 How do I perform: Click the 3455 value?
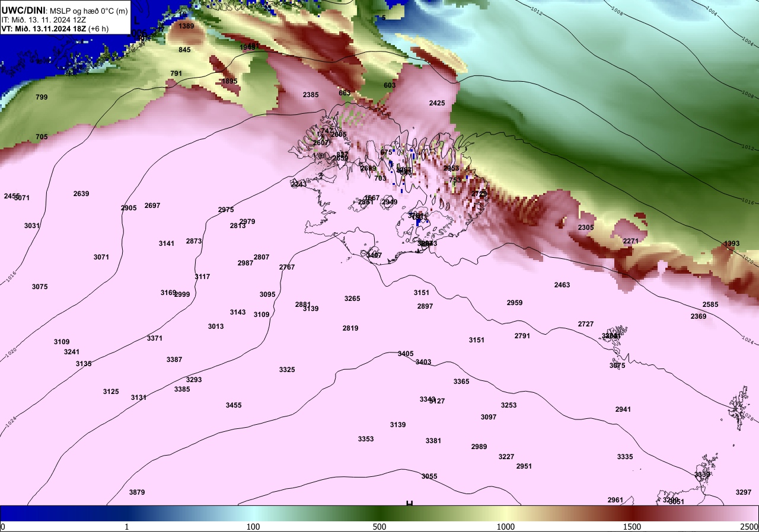pos(234,405)
